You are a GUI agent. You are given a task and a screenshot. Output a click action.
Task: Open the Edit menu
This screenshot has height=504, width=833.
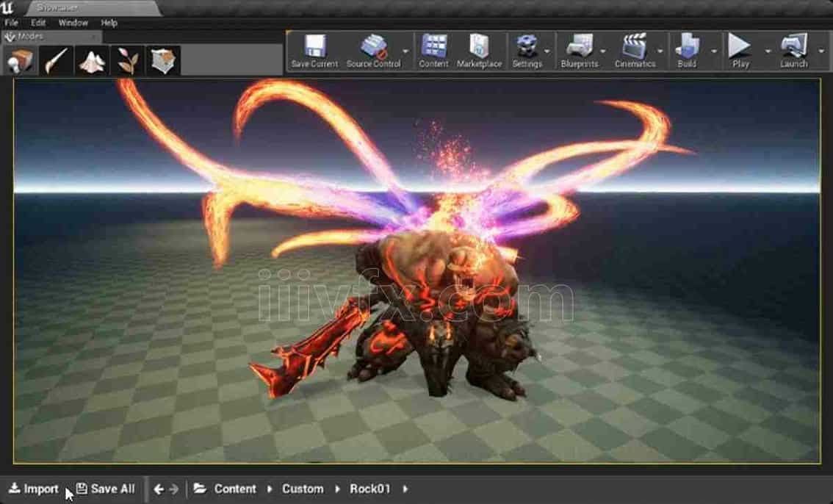(38, 23)
